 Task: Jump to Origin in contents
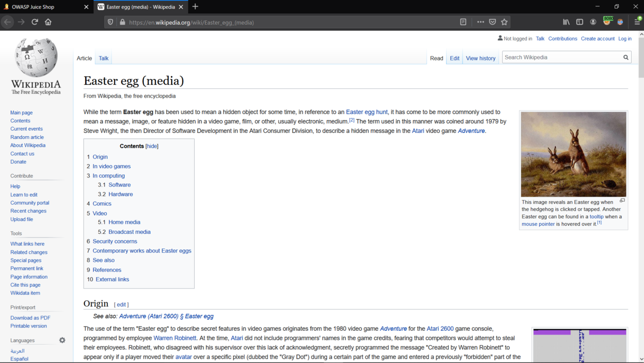point(100,157)
